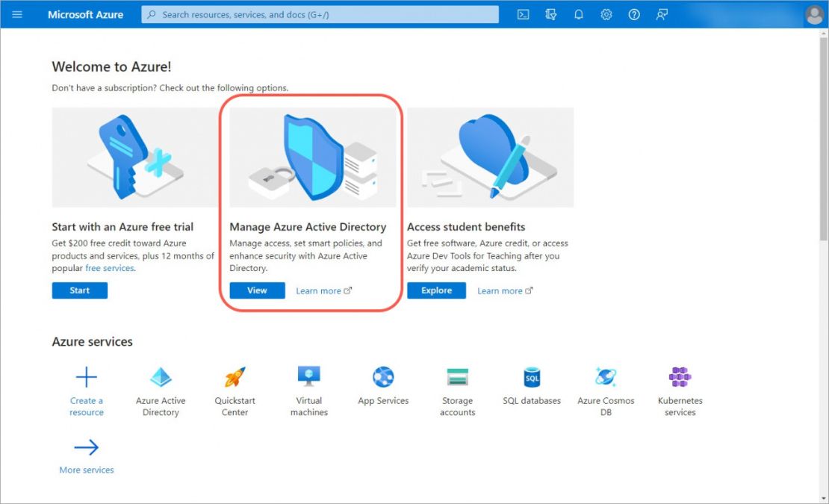Click the Access student benefits heading

coord(466,227)
